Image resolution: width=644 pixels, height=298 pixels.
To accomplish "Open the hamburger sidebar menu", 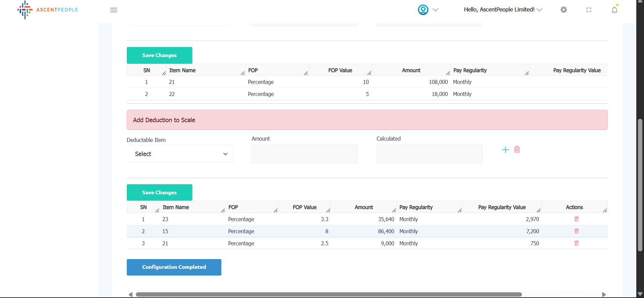I will pos(113,10).
